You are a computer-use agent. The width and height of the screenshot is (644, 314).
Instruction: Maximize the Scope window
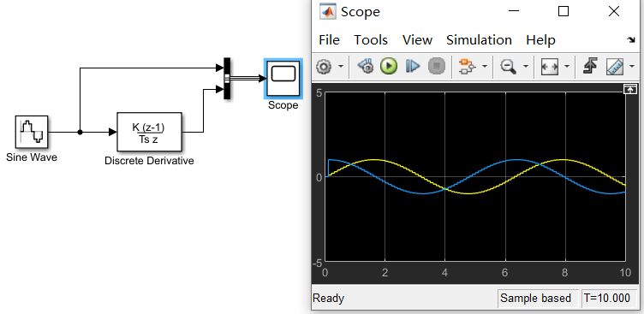click(563, 11)
